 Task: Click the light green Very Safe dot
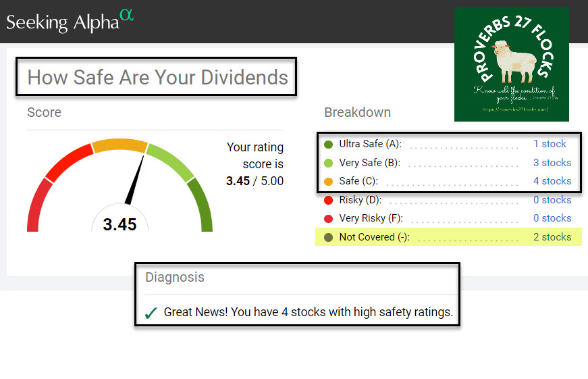click(x=329, y=163)
